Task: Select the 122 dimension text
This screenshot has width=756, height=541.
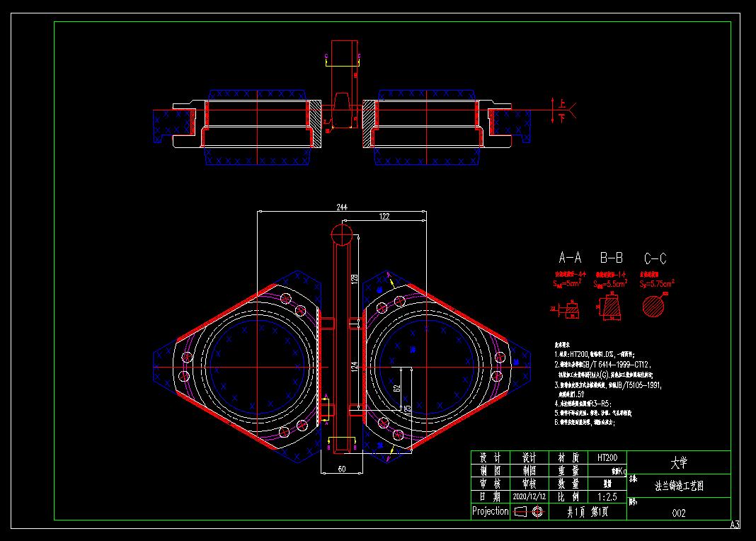Action: 384,217
